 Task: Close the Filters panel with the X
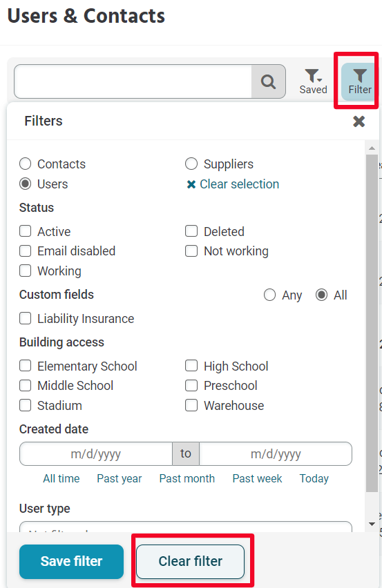[359, 121]
